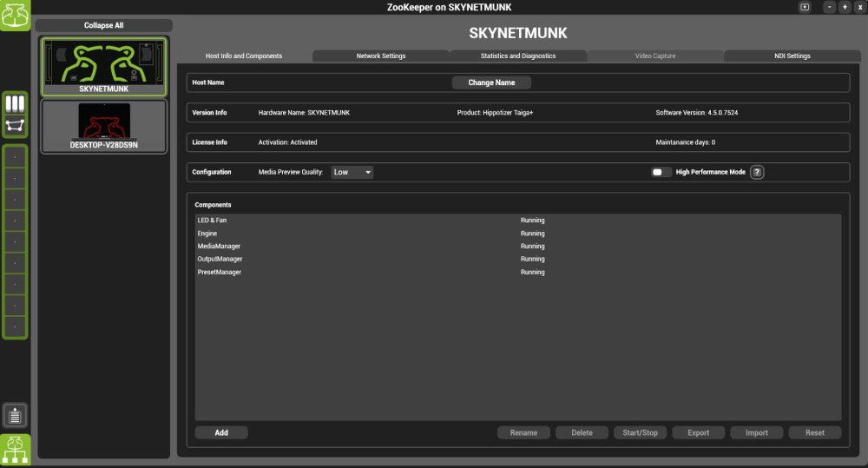Click the Add component button
868x468 pixels.
(221, 432)
